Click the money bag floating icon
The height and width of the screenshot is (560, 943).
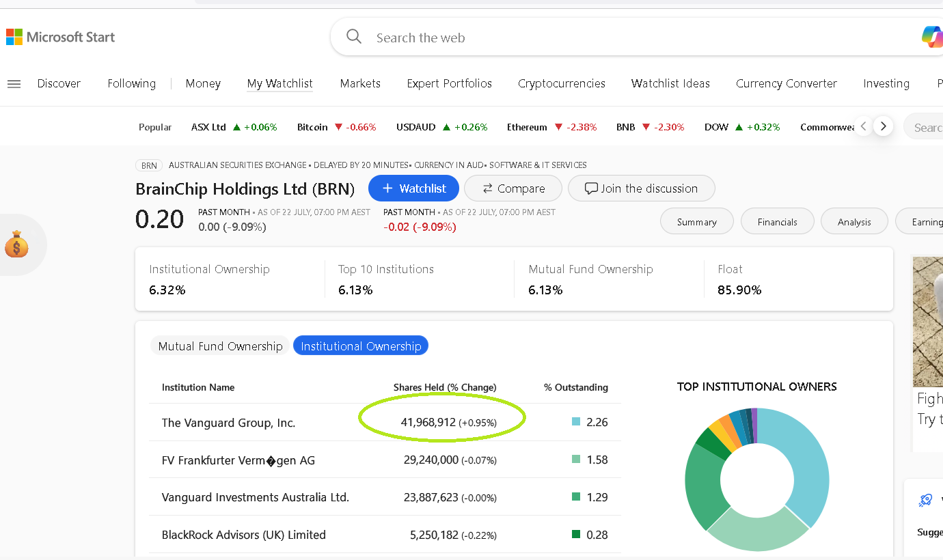[x=16, y=244]
